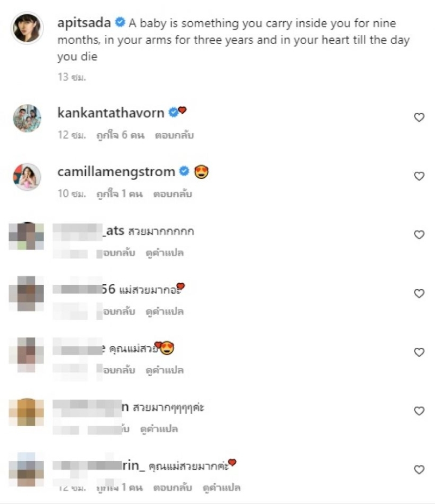Screen dimensions: 435x504
Task: Open apitsada's profile picture
Action: [x=27, y=28]
